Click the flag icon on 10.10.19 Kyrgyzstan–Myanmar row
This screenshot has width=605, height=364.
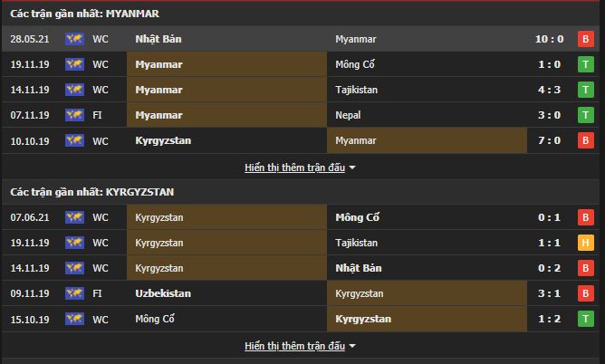74,140
